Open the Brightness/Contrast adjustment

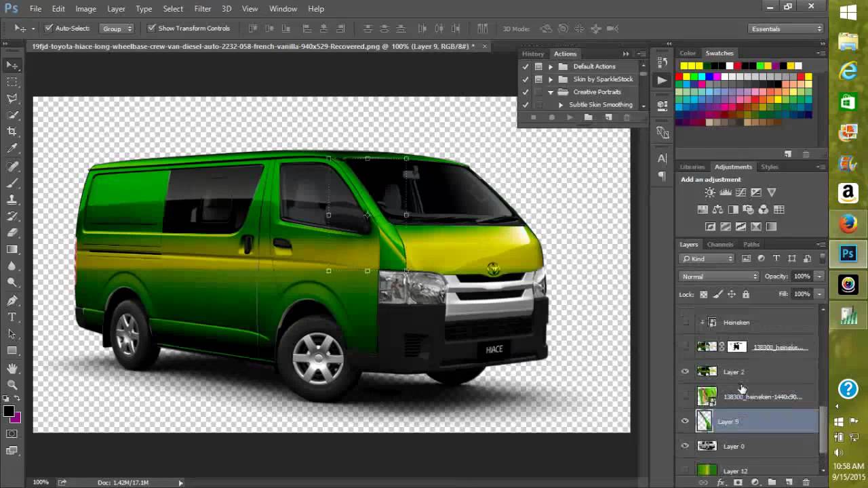click(709, 192)
